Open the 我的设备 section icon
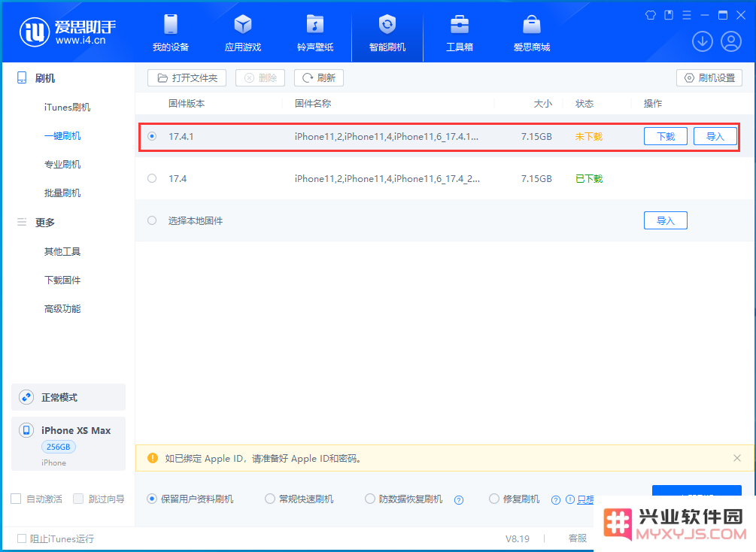The height and width of the screenshot is (552, 756). tap(171, 25)
